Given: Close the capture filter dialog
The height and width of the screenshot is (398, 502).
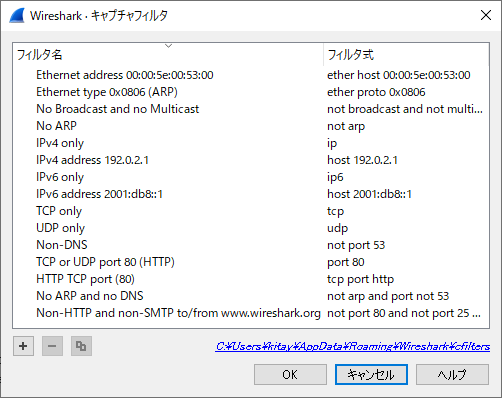Looking at the screenshot, I should pyautogui.click(x=486, y=15).
